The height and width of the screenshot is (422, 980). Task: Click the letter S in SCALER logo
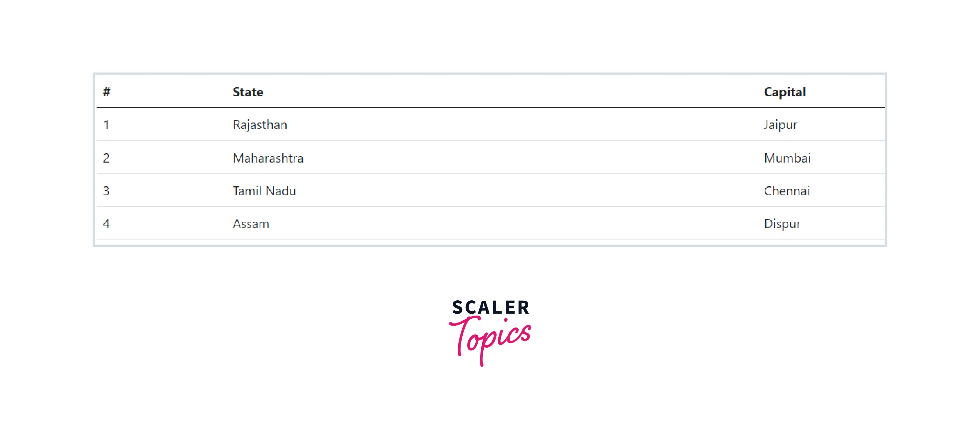tap(458, 308)
